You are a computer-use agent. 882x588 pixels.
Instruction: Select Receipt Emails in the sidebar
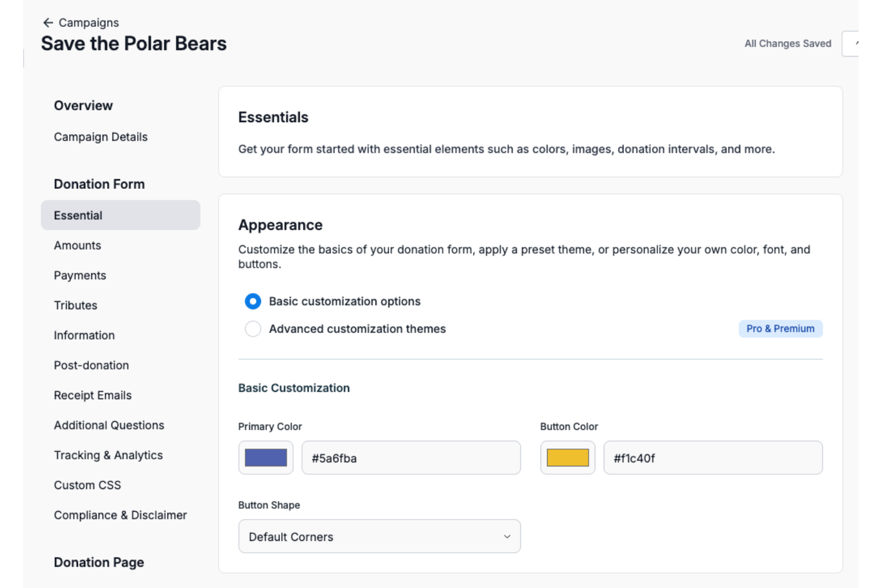[92, 395]
